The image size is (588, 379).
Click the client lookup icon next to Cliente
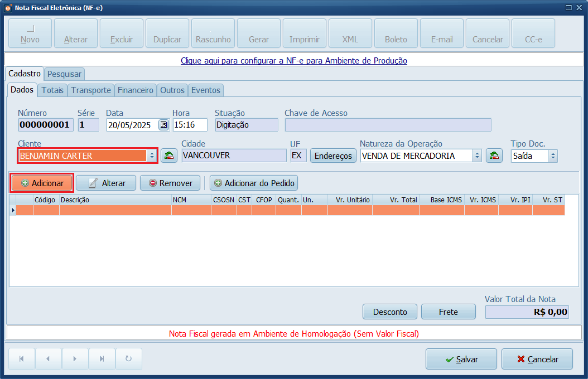tap(169, 156)
